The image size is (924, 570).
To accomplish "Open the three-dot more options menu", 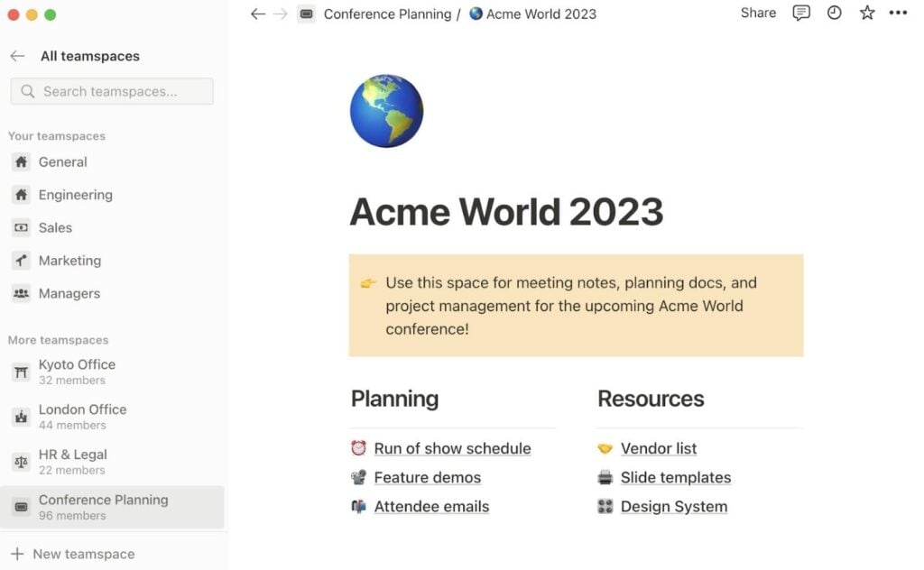I will pos(898,13).
